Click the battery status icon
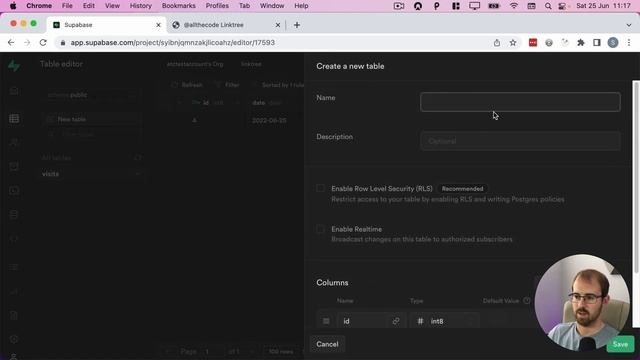Image resolution: width=640 pixels, height=360 pixels. pos(494,6)
